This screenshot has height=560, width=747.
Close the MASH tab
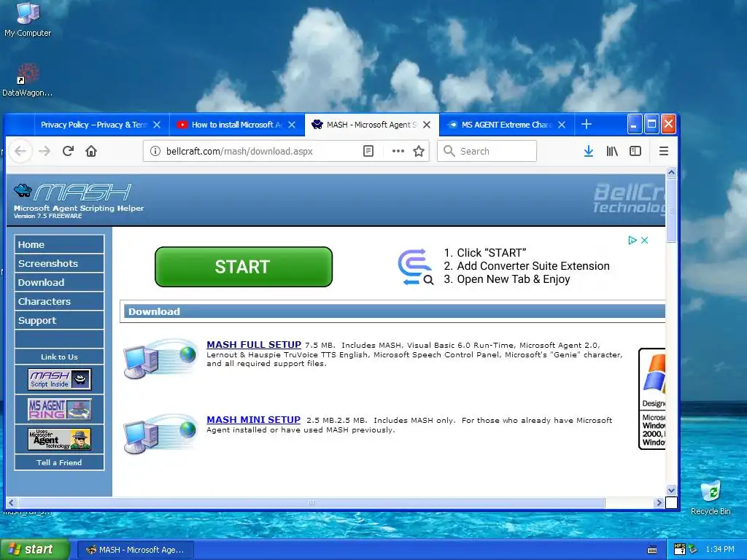pos(427,125)
